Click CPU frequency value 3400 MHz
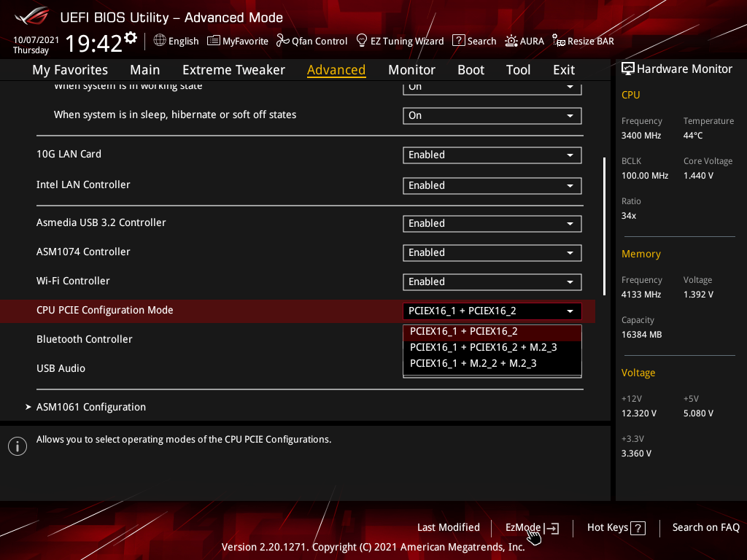The height and width of the screenshot is (560, 747). (640, 136)
